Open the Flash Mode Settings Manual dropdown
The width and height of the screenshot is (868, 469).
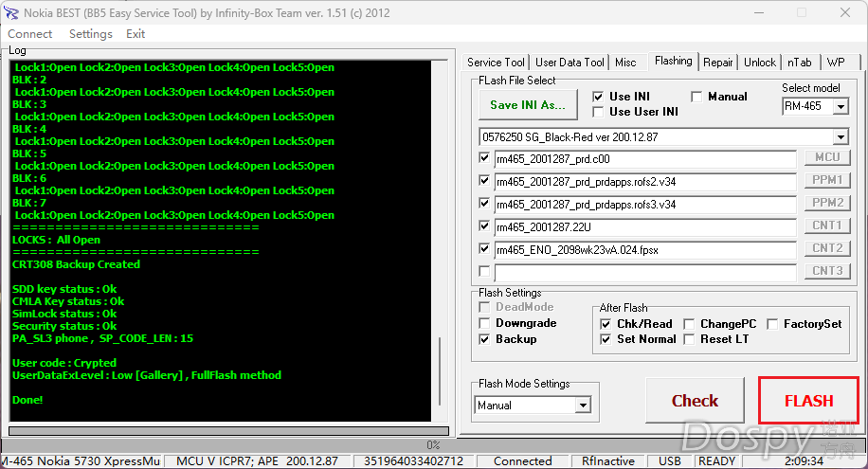[x=583, y=406]
